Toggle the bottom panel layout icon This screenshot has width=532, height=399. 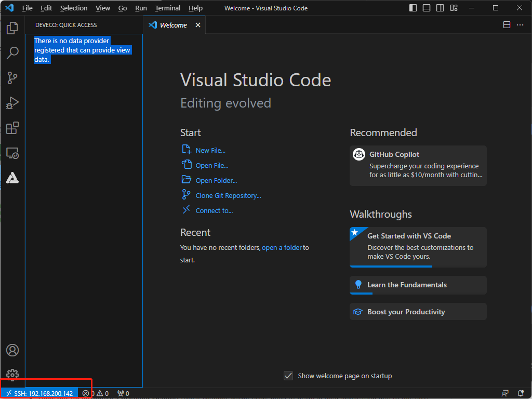[427, 8]
